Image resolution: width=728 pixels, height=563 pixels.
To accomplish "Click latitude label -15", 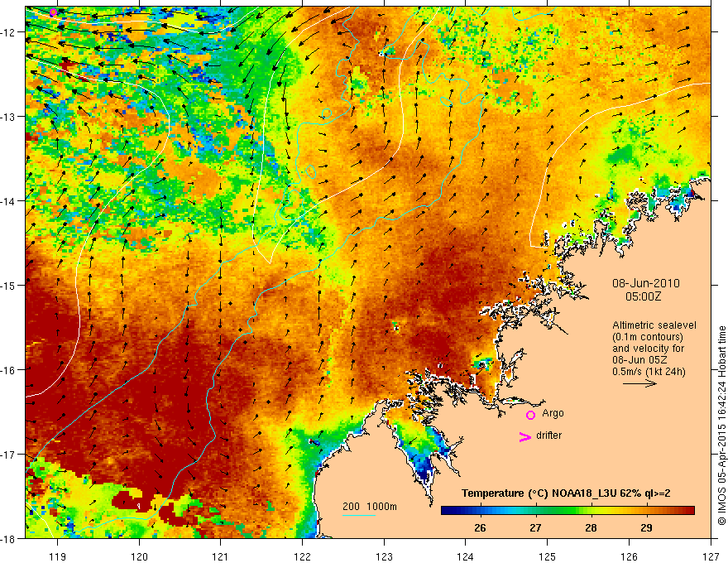I will (9, 285).
